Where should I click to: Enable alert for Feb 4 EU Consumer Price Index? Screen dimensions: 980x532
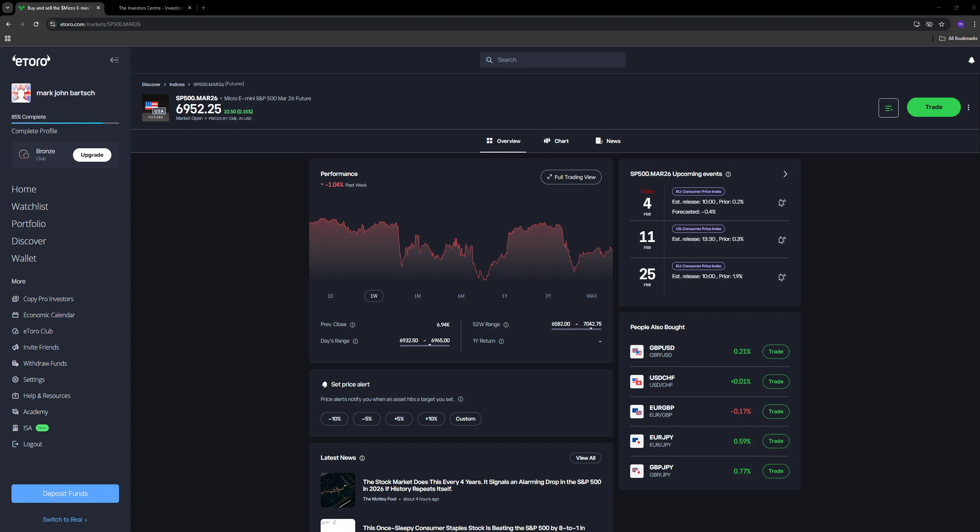click(782, 203)
